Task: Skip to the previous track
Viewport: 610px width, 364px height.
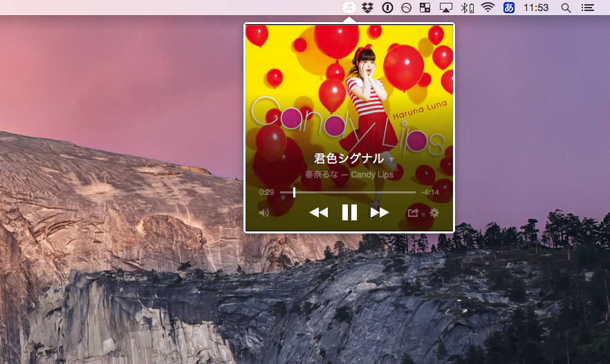Action: pos(319,213)
